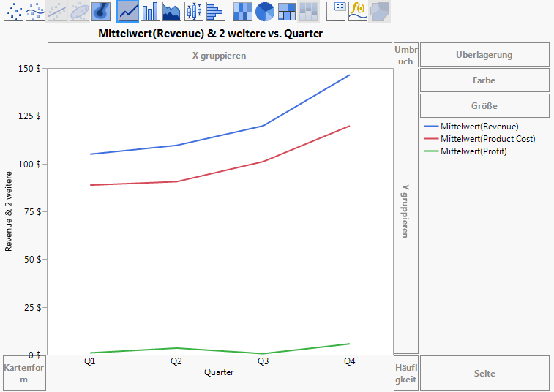Click the 50 $ axis tick label

tap(32, 259)
